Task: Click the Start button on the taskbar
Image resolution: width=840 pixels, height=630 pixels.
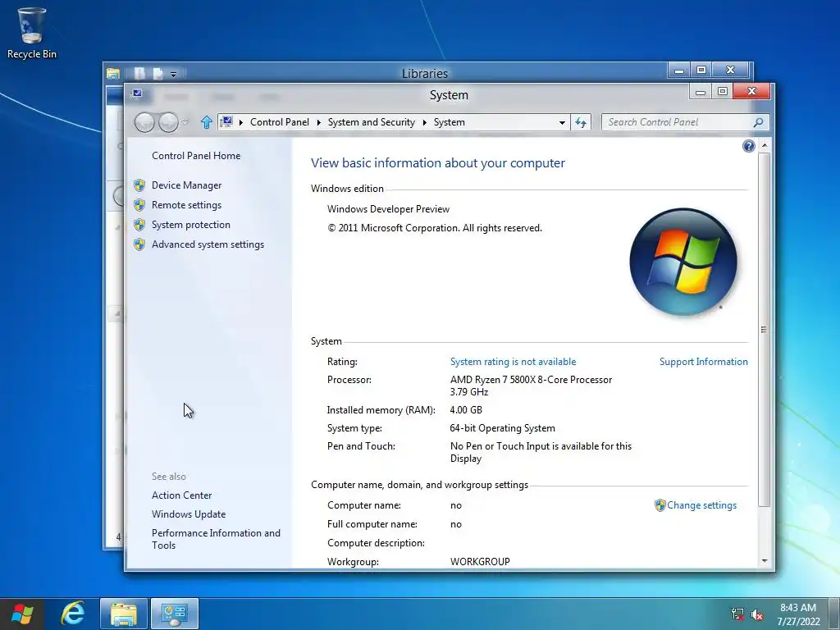Action: point(22,614)
